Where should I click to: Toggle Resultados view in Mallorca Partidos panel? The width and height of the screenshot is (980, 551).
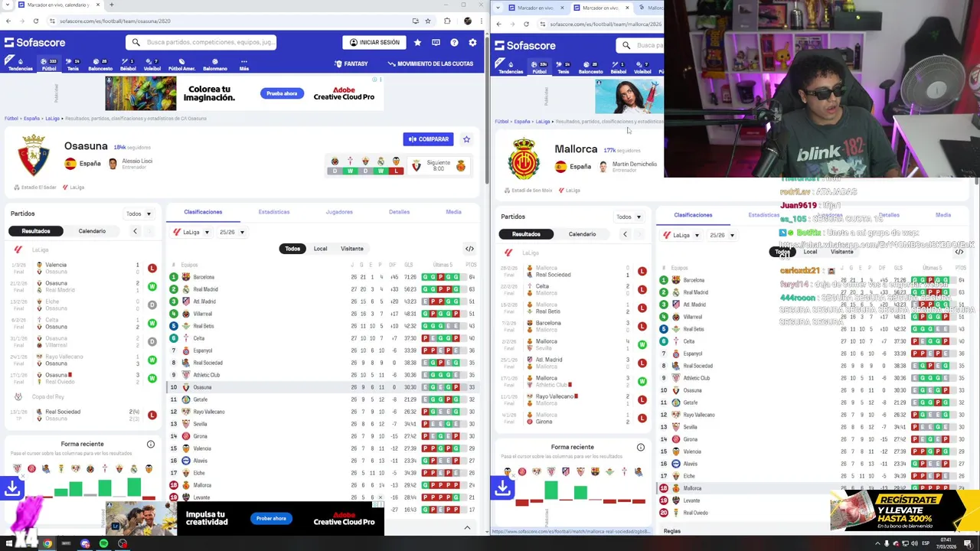pos(526,234)
